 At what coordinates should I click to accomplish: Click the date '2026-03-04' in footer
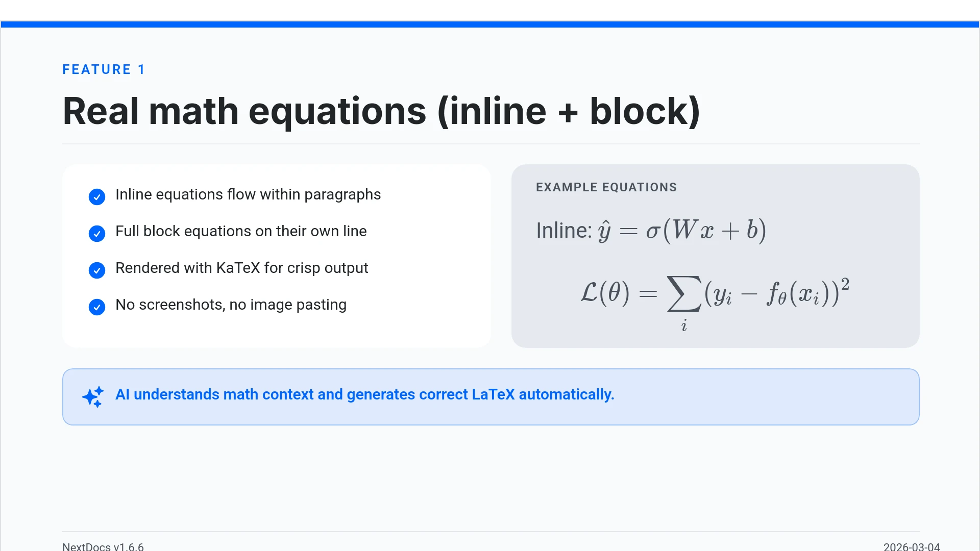(x=912, y=546)
